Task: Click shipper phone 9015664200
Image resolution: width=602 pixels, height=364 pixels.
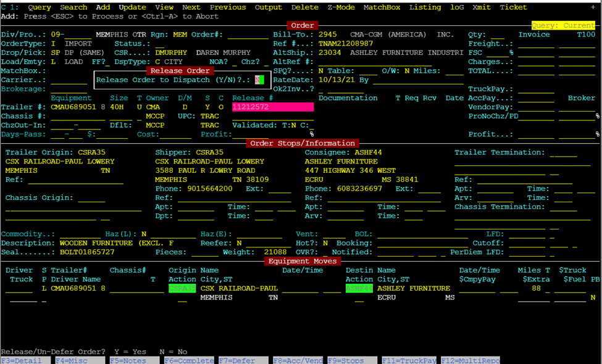Action: 210,189
